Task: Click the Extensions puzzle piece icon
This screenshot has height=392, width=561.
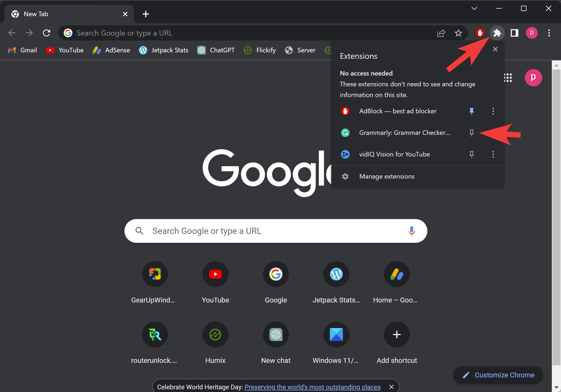Action: 497,33
